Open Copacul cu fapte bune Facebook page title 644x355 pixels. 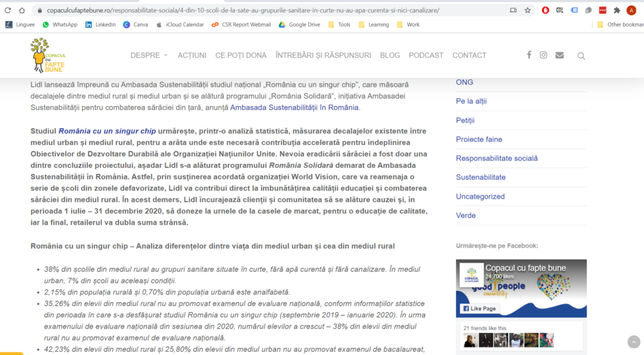(526, 268)
